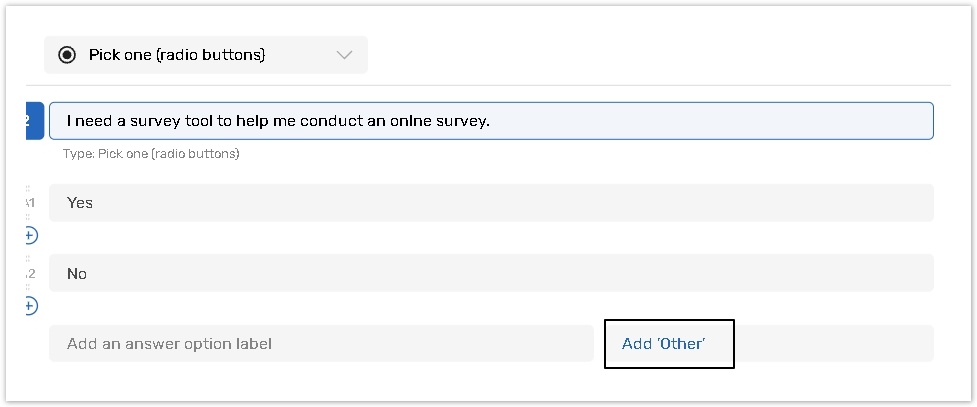This screenshot has height=407, width=977.
Task: Edit the 'No' answer option field
Action: 490,273
